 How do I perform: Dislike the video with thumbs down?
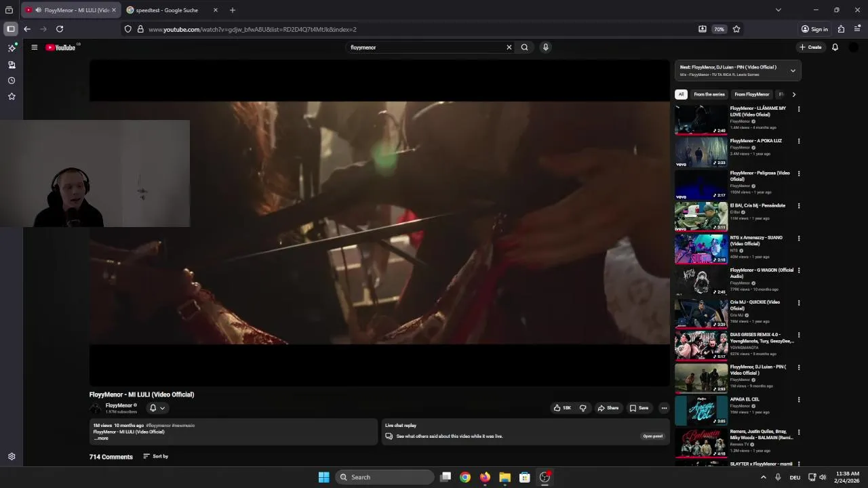click(x=583, y=408)
